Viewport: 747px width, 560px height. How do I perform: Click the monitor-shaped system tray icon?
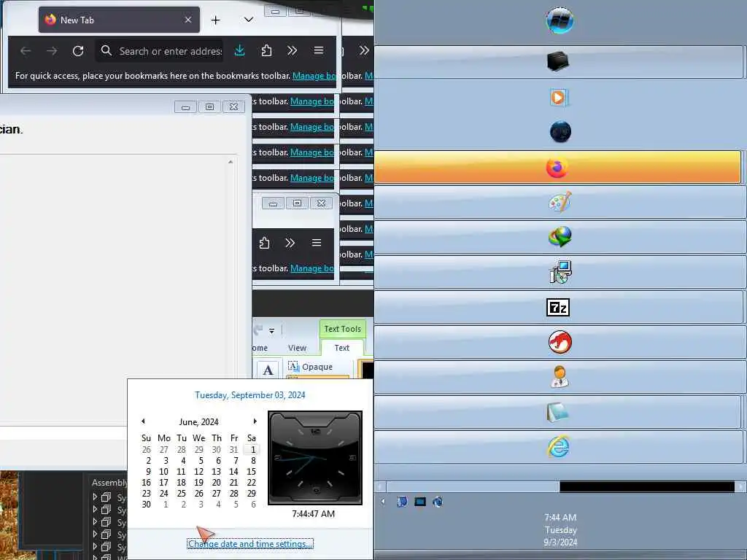(419, 502)
